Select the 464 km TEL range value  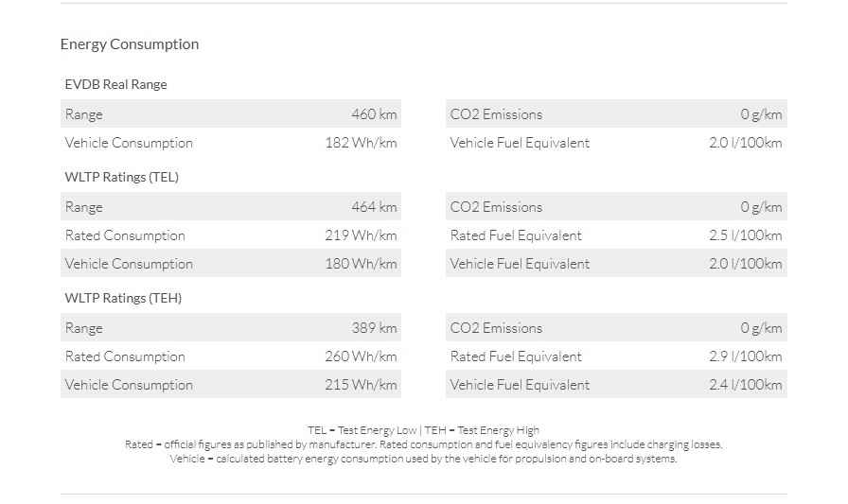click(x=374, y=207)
